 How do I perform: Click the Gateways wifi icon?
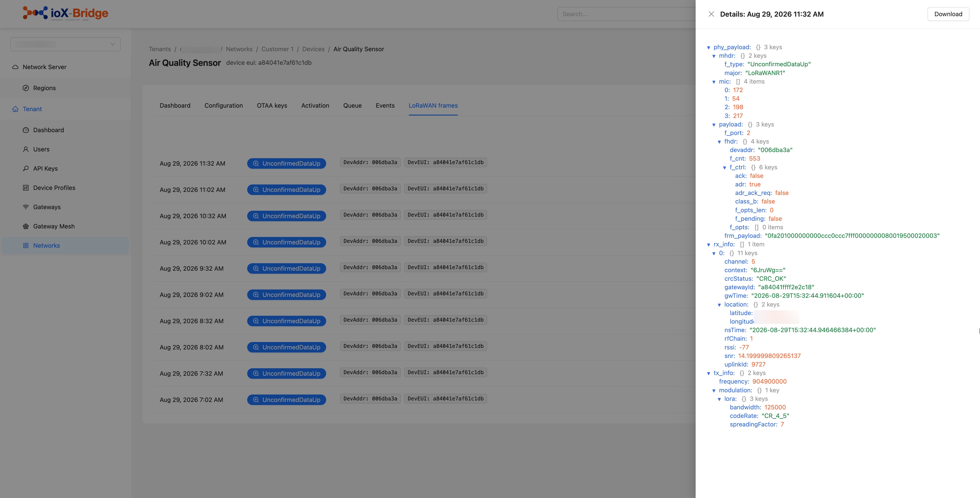coord(26,207)
